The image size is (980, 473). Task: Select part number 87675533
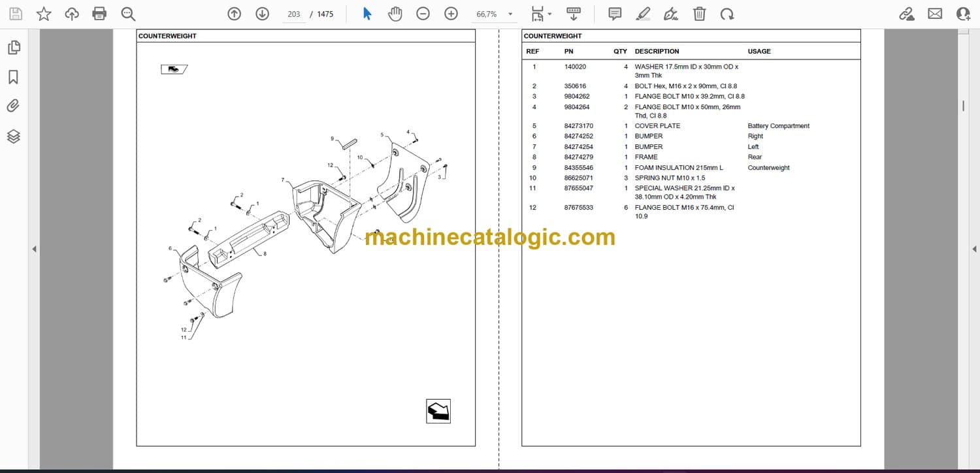tap(579, 208)
